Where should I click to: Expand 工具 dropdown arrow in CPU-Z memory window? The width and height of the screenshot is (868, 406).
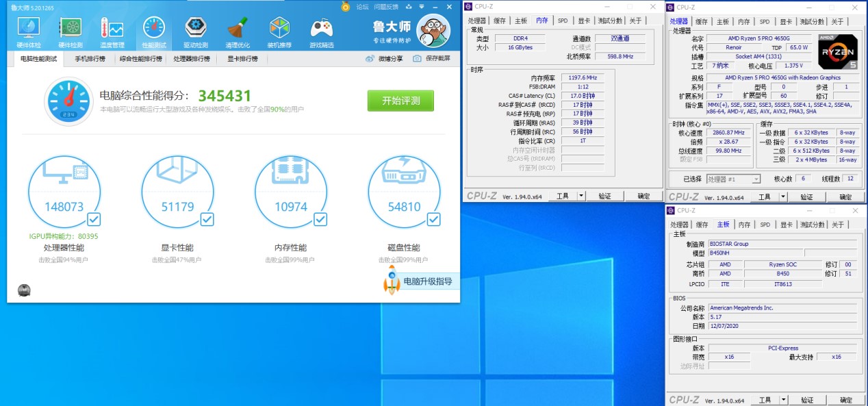point(581,196)
